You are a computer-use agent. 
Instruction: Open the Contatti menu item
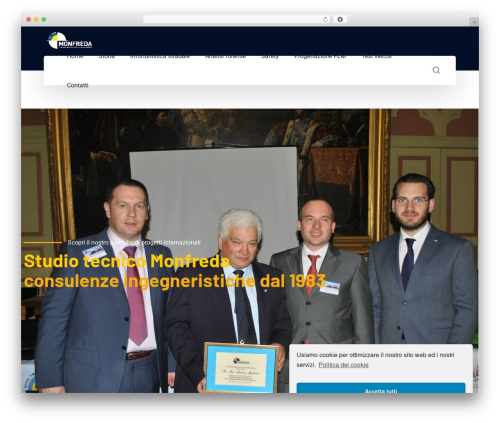pos(77,85)
